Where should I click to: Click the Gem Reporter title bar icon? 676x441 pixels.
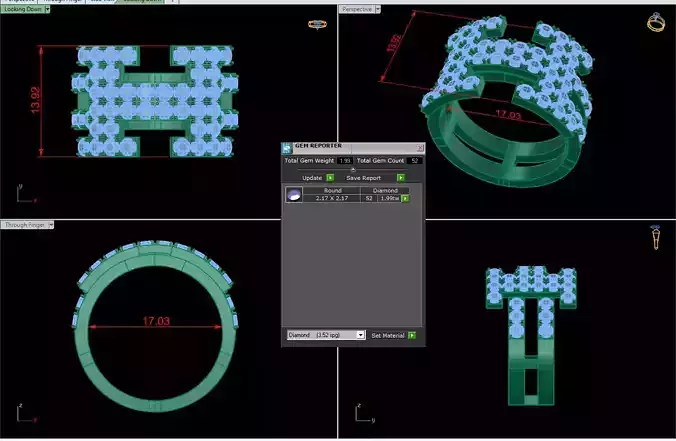click(287, 148)
